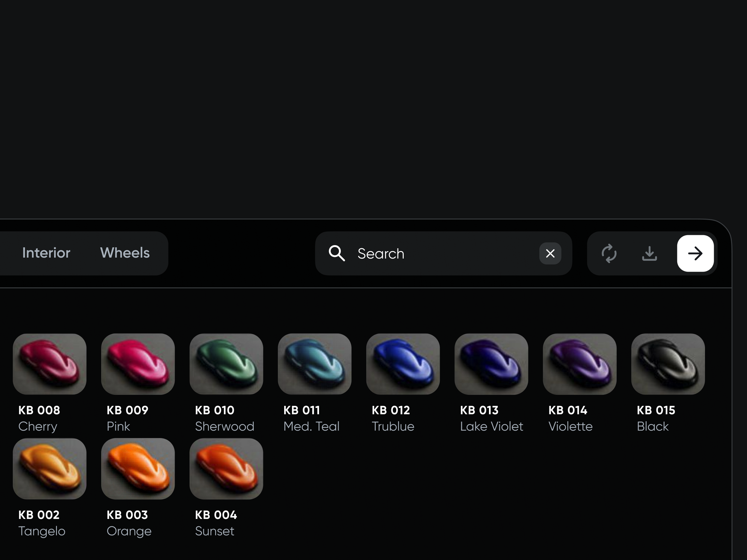The width and height of the screenshot is (747, 560).
Task: Choose the KB 004 Sunset color
Action: tap(226, 469)
